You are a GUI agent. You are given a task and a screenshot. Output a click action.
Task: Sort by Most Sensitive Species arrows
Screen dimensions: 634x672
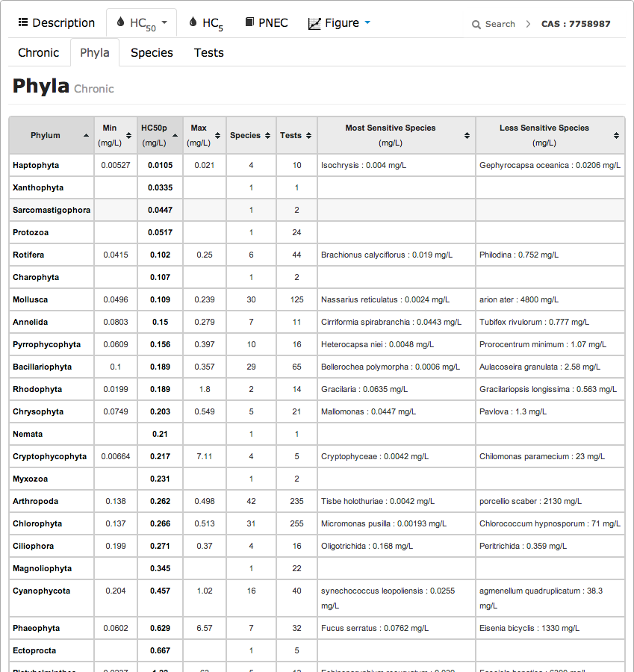coord(467,136)
